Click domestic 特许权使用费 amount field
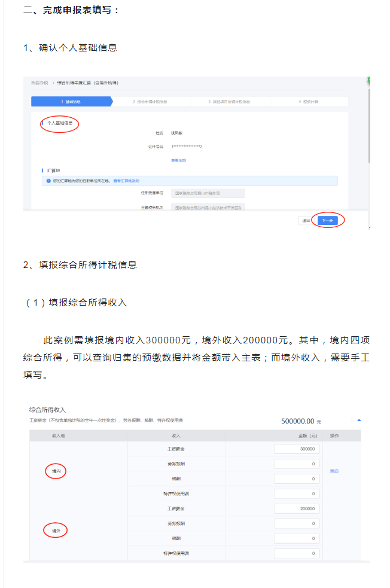This screenshot has width=390, height=588. pos(297,494)
